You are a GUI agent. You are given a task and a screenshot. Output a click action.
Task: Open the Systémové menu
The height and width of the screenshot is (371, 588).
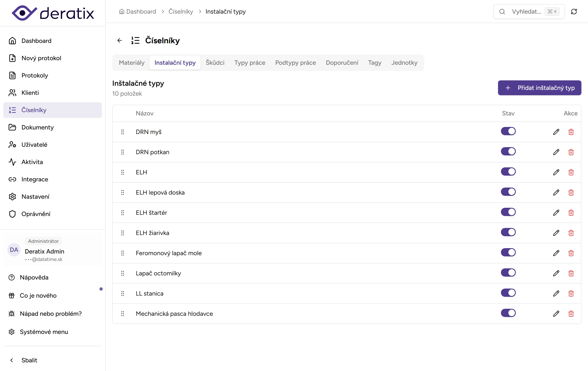44,332
